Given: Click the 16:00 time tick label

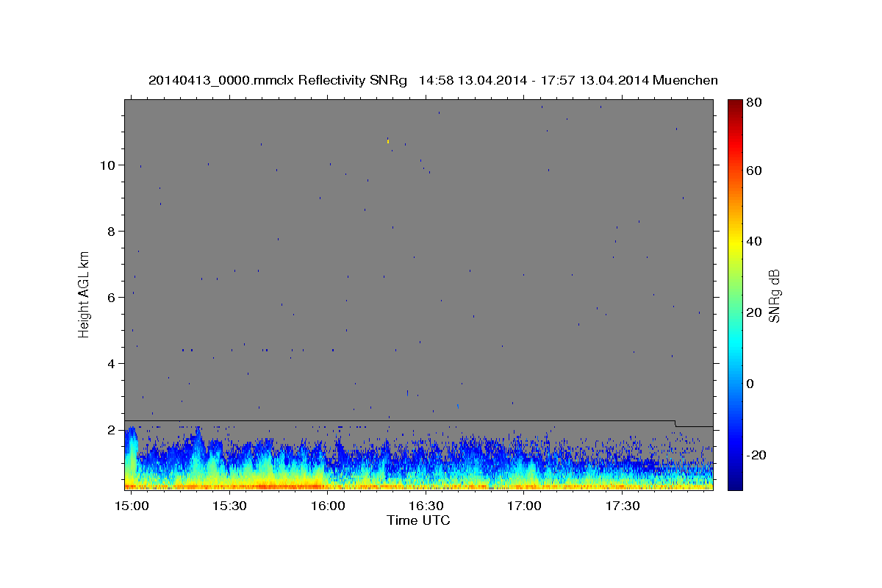Looking at the screenshot, I should [328, 506].
